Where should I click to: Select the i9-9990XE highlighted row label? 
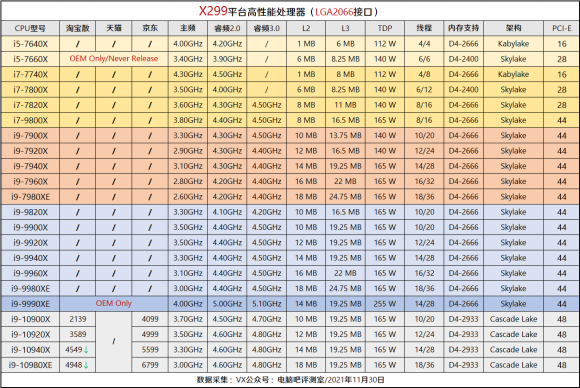[30, 304]
